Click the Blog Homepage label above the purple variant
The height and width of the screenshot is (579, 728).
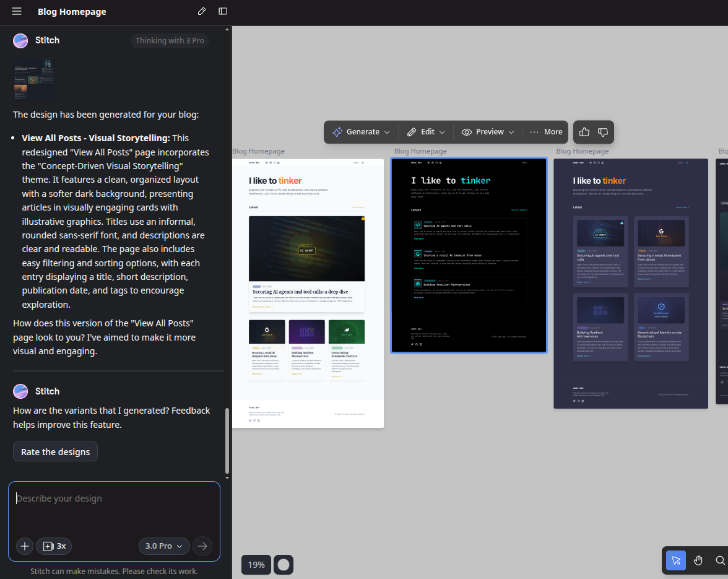(582, 151)
